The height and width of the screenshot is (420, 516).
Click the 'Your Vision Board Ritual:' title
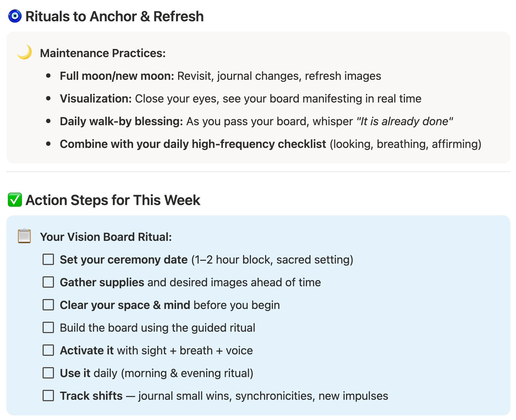click(x=106, y=237)
